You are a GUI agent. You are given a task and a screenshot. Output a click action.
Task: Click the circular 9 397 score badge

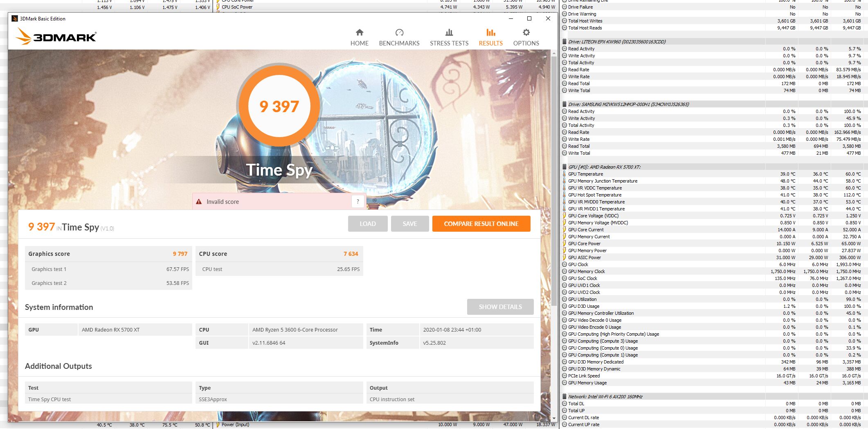pos(279,106)
